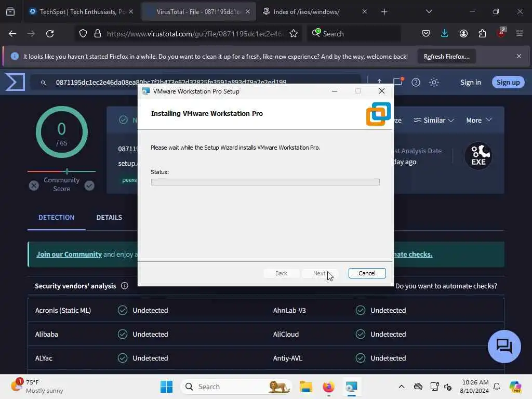Bookmark this page with the star
532x399 pixels.
pos(294,34)
